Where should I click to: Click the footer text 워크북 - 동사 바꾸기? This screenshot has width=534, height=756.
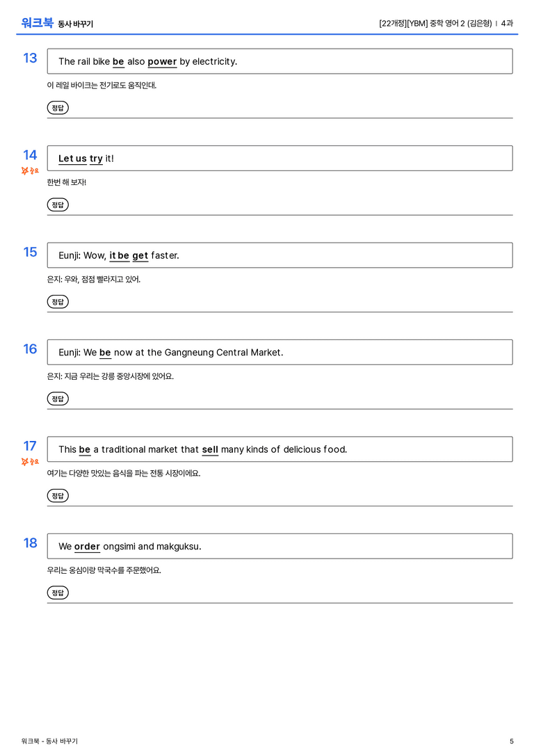click(x=49, y=741)
